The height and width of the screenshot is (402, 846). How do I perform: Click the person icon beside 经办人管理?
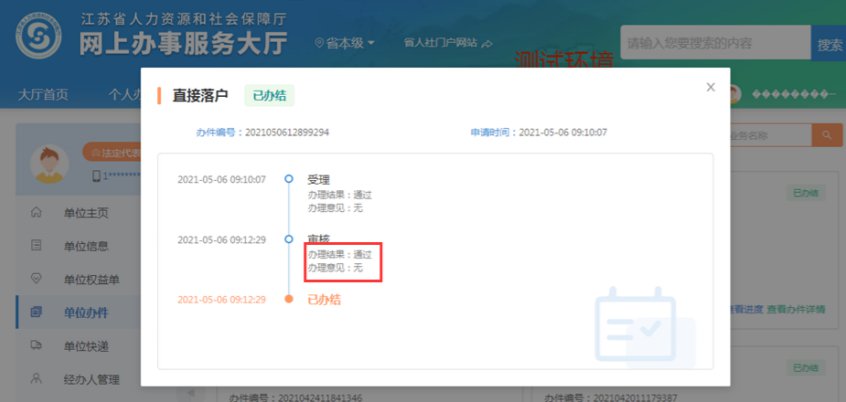[x=36, y=378]
